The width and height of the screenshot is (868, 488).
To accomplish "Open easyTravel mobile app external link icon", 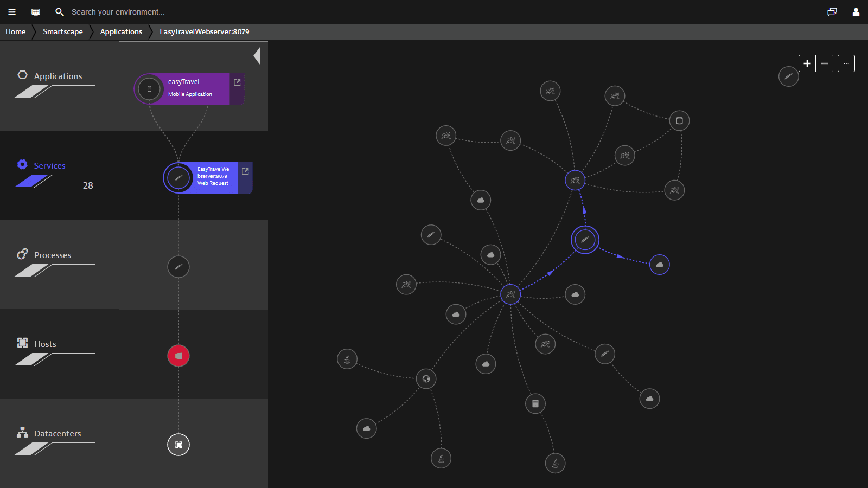I will (x=237, y=82).
